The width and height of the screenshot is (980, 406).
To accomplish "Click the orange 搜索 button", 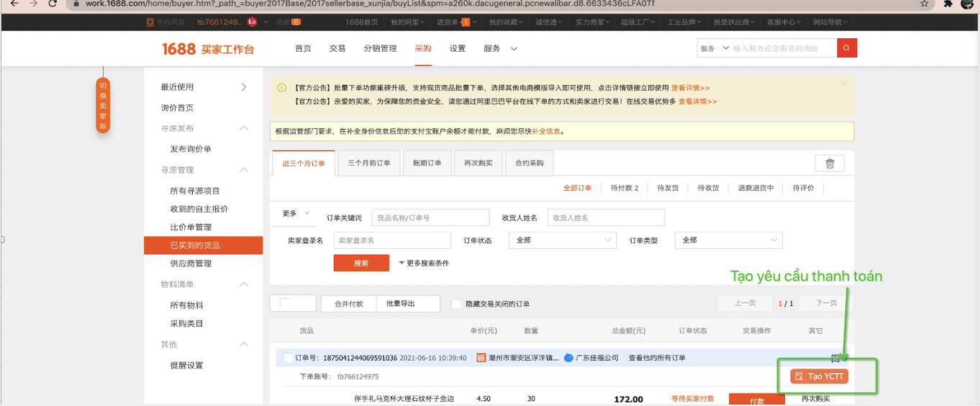I will pyautogui.click(x=361, y=263).
